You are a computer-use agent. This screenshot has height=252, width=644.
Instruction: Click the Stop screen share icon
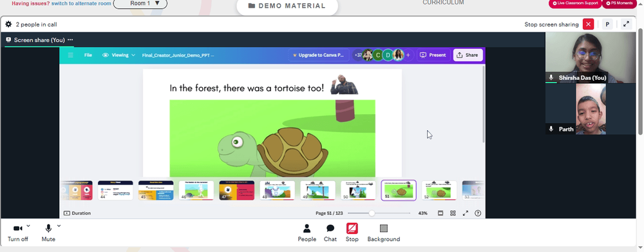coord(352,229)
